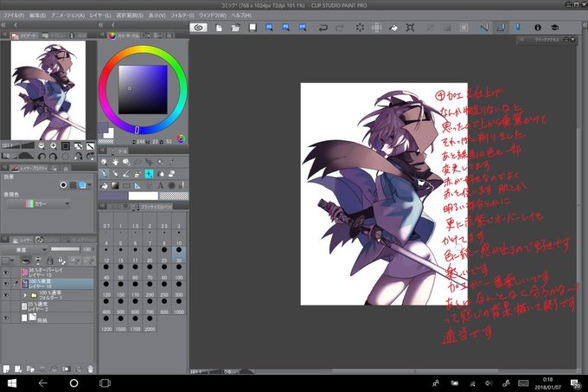Open the フィルター(I) menu
This screenshot has width=588, height=392.
(x=182, y=16)
